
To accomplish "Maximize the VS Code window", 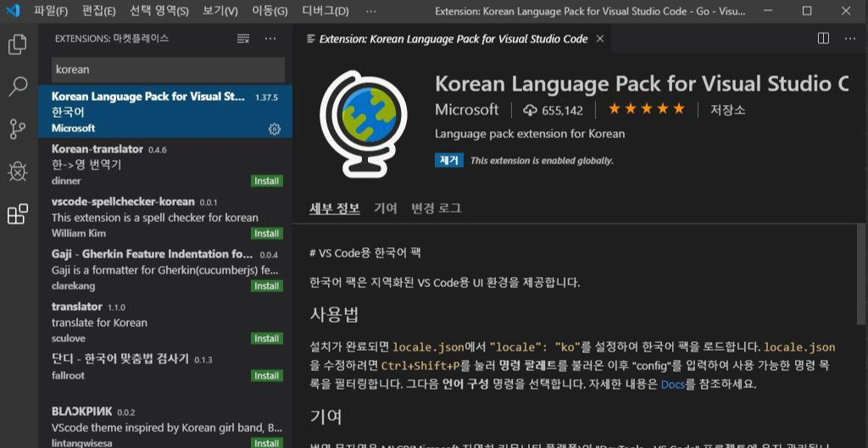I will point(807,10).
